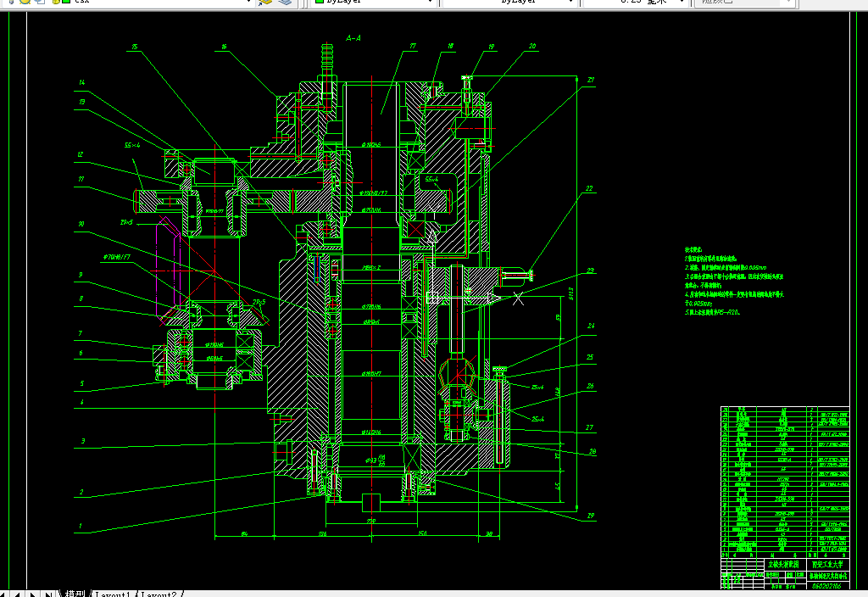Switch to the Layout1 tab

tap(113, 594)
